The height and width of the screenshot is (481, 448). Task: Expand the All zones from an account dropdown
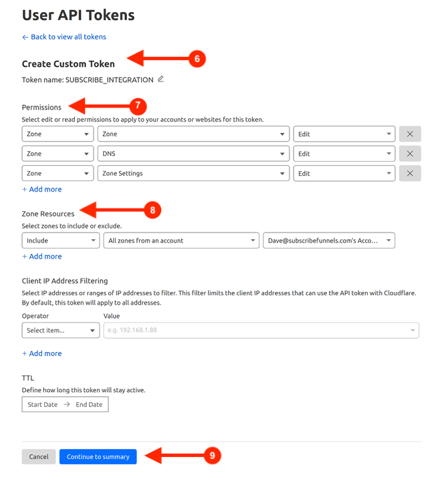[x=181, y=240]
